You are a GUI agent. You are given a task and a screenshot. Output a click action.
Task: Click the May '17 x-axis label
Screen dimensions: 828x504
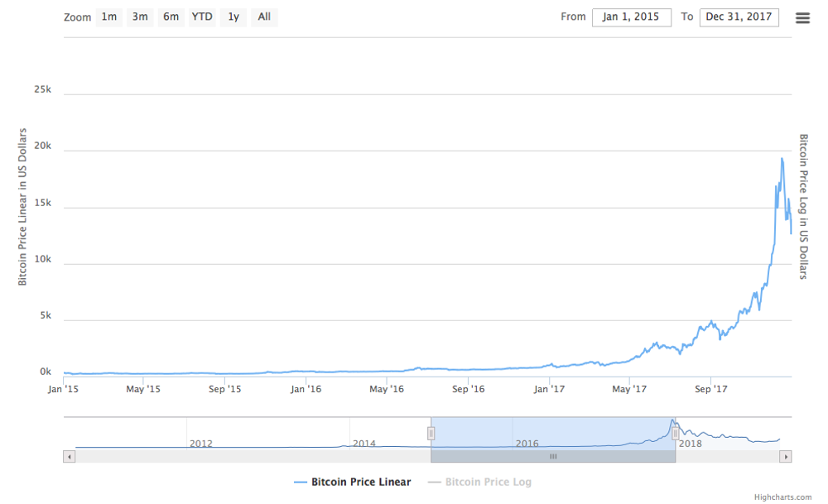(629, 389)
